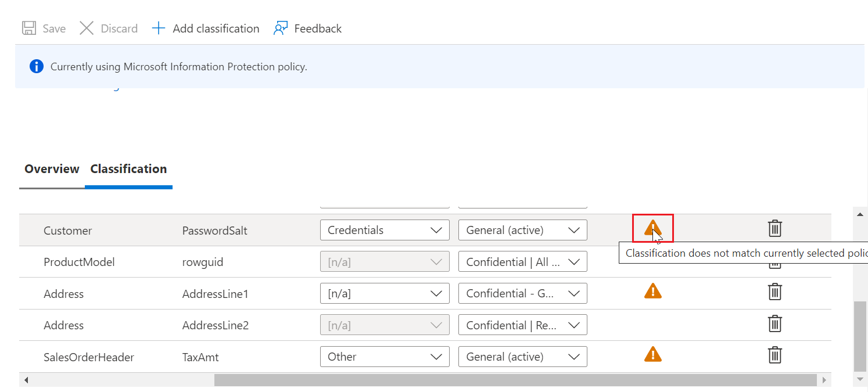This screenshot has height=392, width=868.
Task: Switch to the Overview tab
Action: pos(52,169)
